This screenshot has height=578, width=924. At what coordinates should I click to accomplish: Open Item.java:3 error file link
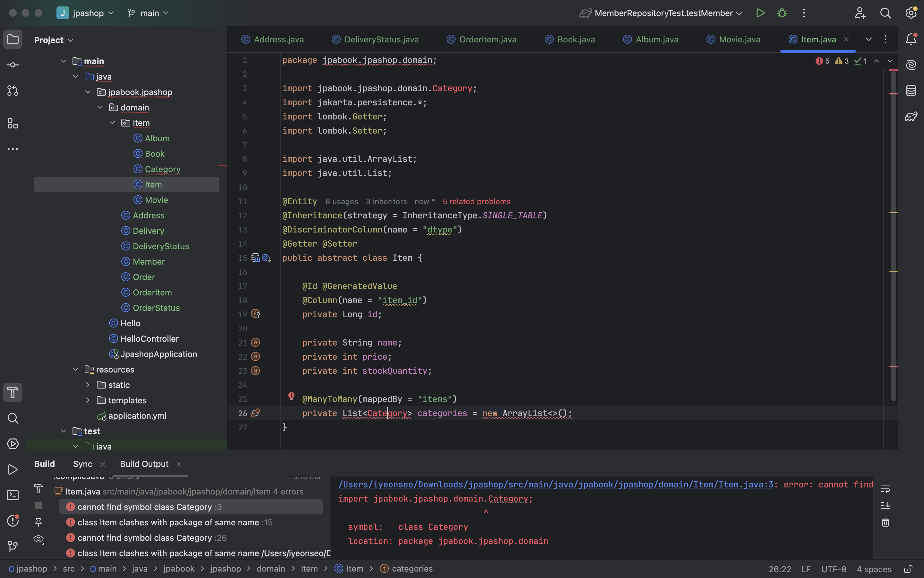click(556, 485)
